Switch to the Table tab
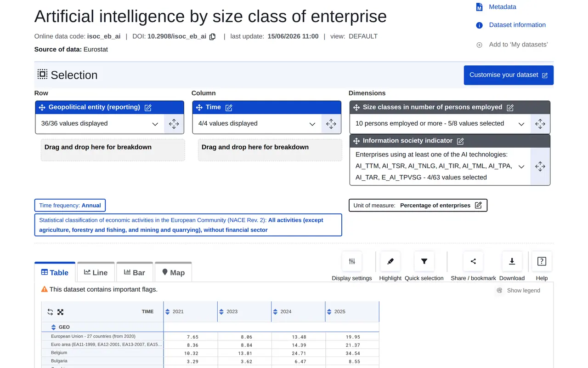The height and width of the screenshot is (368, 588). (55, 272)
